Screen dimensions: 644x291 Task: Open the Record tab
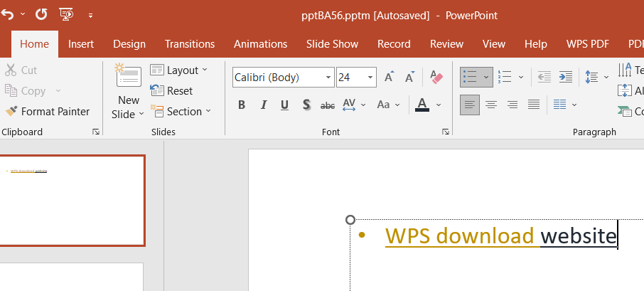pos(394,44)
